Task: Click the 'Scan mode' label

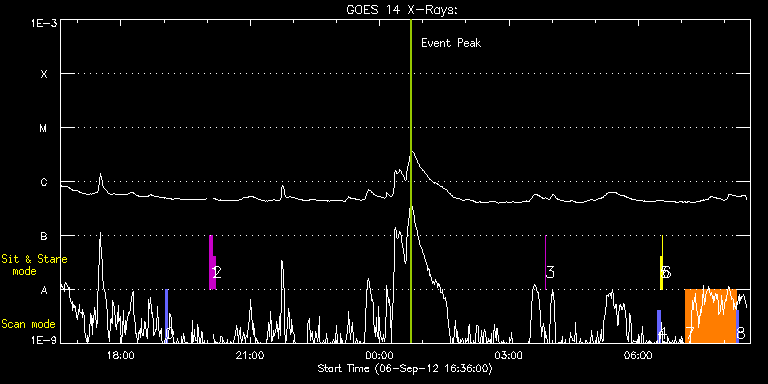Action: pyautogui.click(x=28, y=324)
